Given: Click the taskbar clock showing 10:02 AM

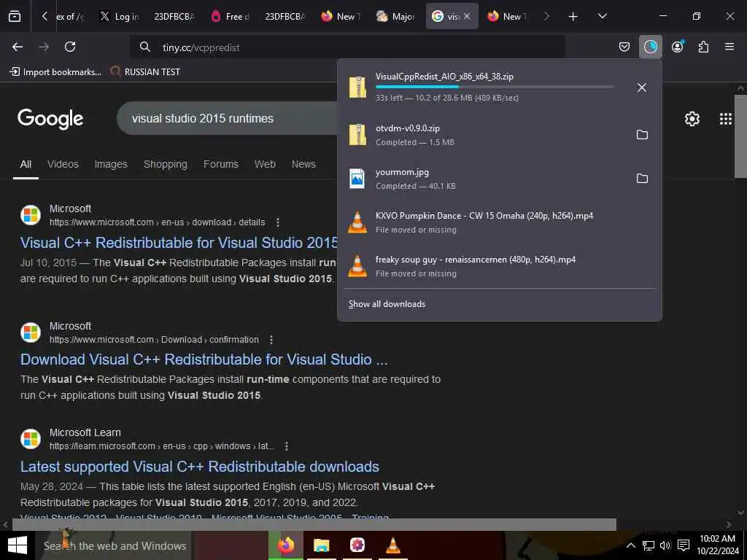Looking at the screenshot, I should [718, 545].
